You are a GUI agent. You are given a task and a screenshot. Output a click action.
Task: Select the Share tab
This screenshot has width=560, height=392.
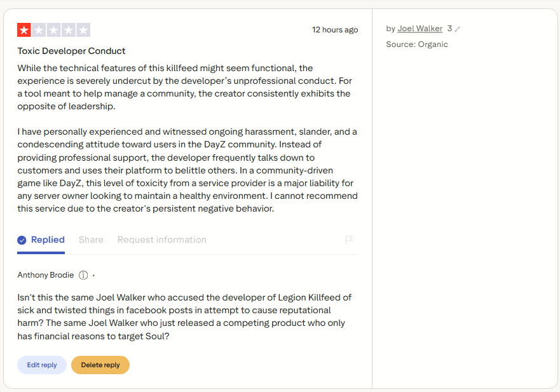[x=91, y=240]
